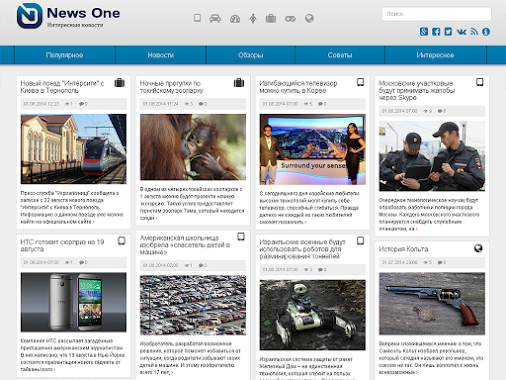Open the globe category icon in header

click(309, 18)
